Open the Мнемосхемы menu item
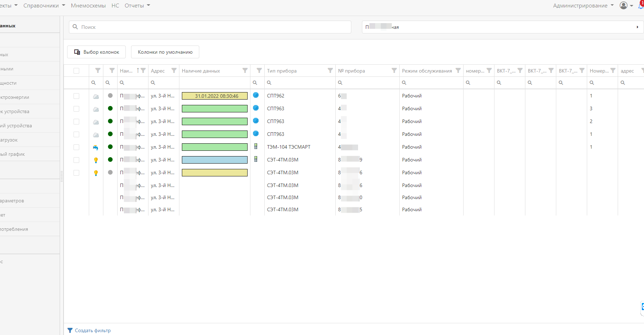644x335 pixels. point(88,5)
